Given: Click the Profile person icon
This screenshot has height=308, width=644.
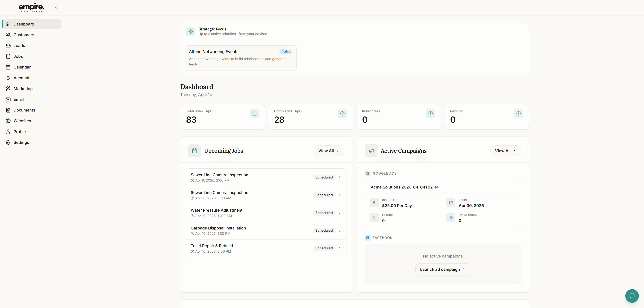Looking at the screenshot, I should click(x=8, y=132).
